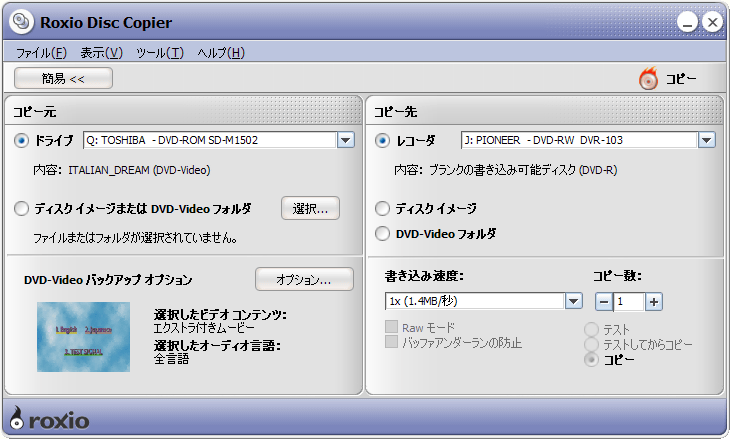This screenshot has width=730, height=439.
Task: Select the レコーダ destination radio button
Action: (382, 140)
